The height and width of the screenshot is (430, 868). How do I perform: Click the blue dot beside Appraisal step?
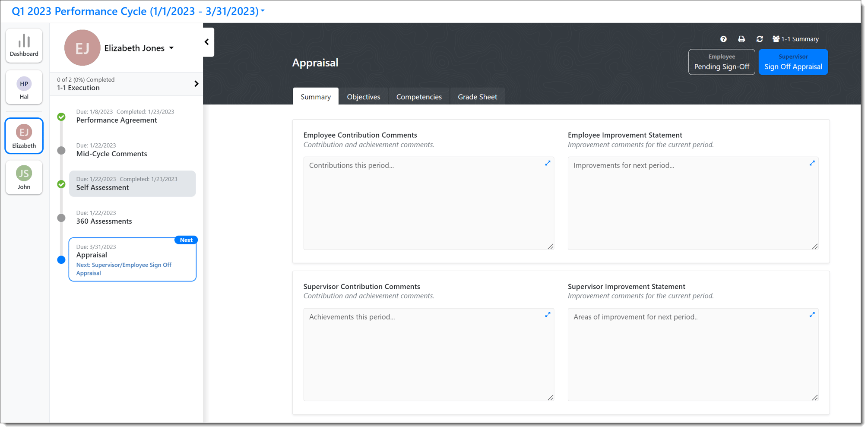(x=61, y=259)
